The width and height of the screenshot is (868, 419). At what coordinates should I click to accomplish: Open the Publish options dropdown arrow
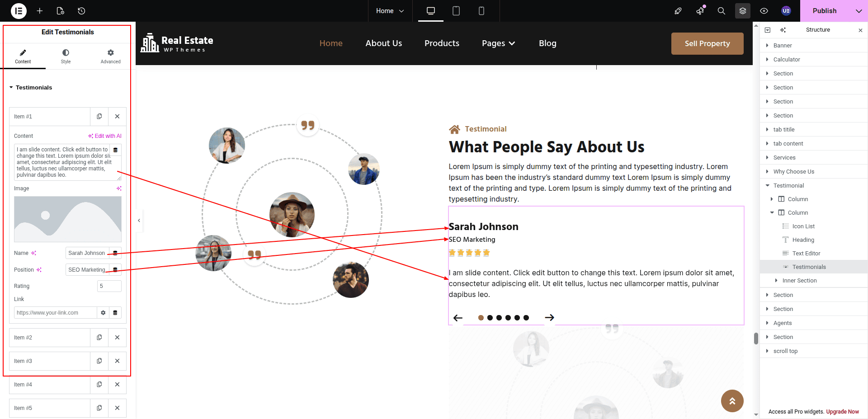tap(859, 11)
